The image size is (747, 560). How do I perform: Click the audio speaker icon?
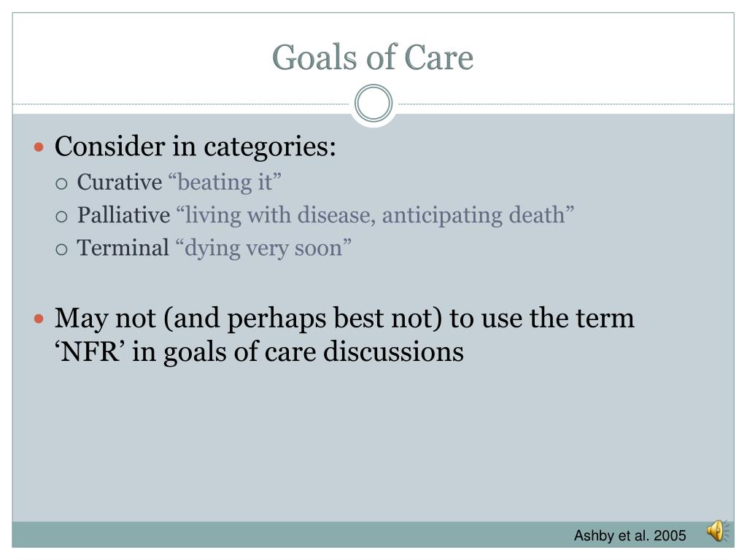coord(718,531)
